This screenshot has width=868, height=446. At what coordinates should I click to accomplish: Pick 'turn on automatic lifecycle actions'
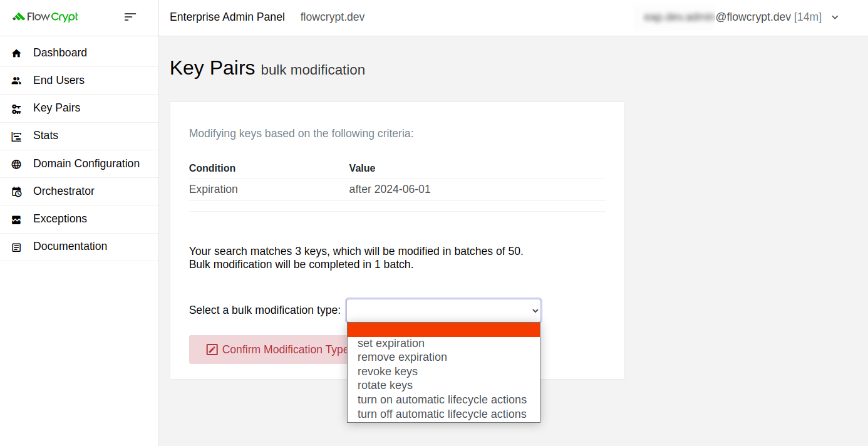(443, 400)
